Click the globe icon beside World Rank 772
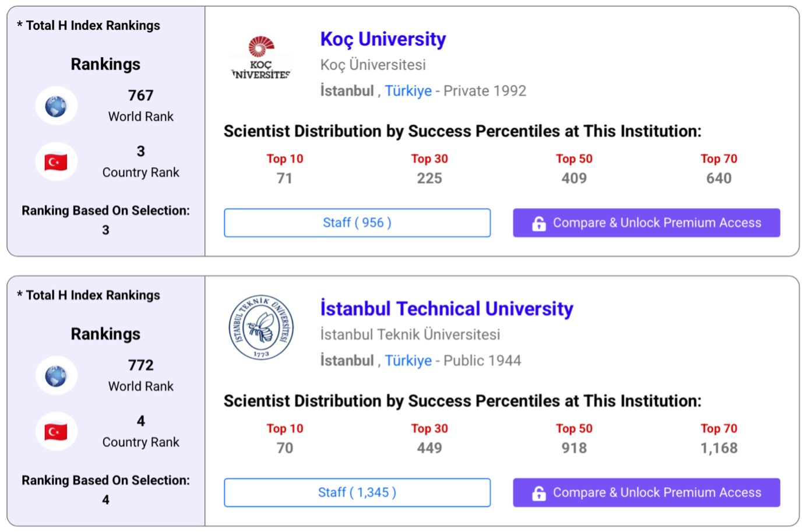This screenshot has height=532, width=810. 56,376
